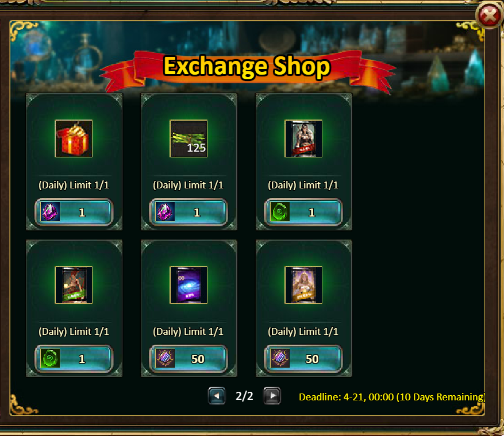Exchange galaxy card for 50 emblems
This screenshot has width=504, height=436.
(x=188, y=358)
